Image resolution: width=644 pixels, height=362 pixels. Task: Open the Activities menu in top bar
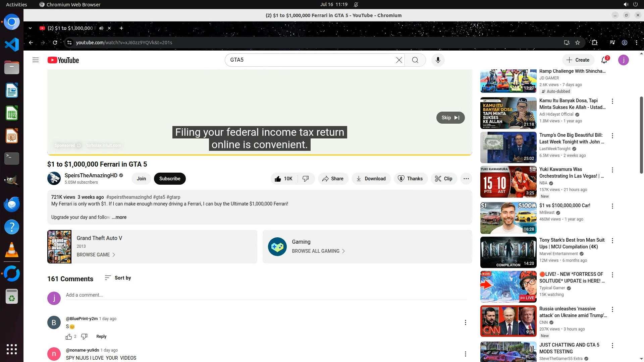pos(16,4)
